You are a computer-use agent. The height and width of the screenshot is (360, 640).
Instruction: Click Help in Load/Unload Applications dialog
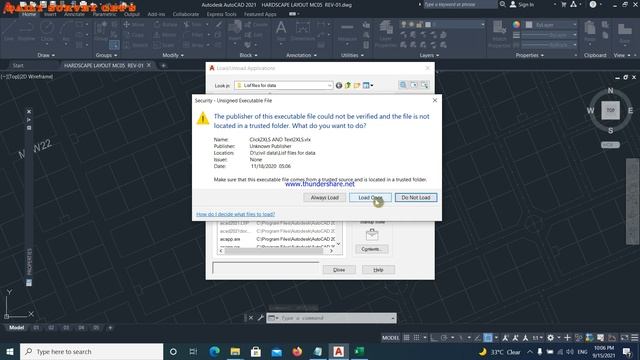click(378, 270)
